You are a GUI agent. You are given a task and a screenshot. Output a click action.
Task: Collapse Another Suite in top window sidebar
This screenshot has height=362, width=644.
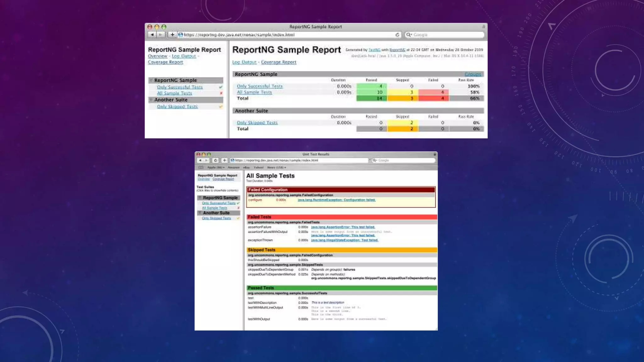point(151,100)
